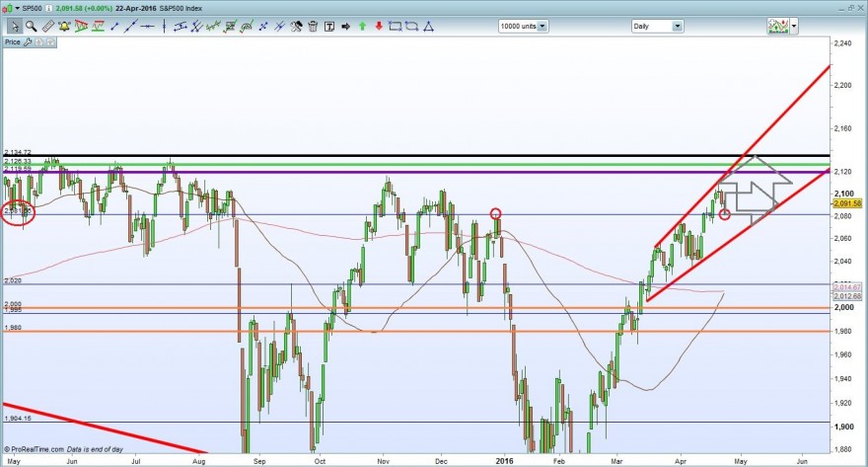
Task: Activate the magnifying glass zoom tool
Action: coord(31,26)
